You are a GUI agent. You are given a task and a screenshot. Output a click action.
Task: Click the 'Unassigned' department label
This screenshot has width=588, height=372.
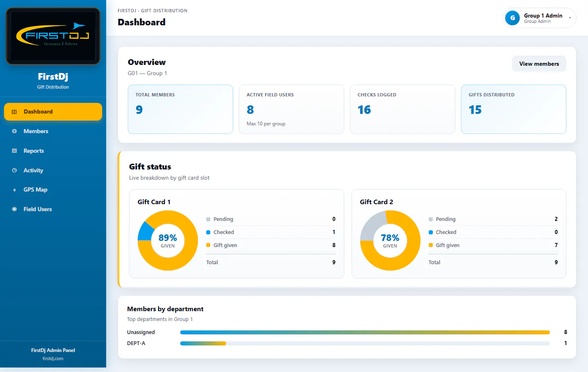point(141,332)
